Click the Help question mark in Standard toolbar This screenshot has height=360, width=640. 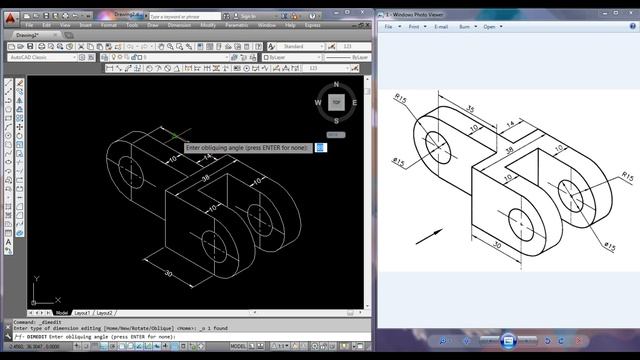click(x=258, y=47)
